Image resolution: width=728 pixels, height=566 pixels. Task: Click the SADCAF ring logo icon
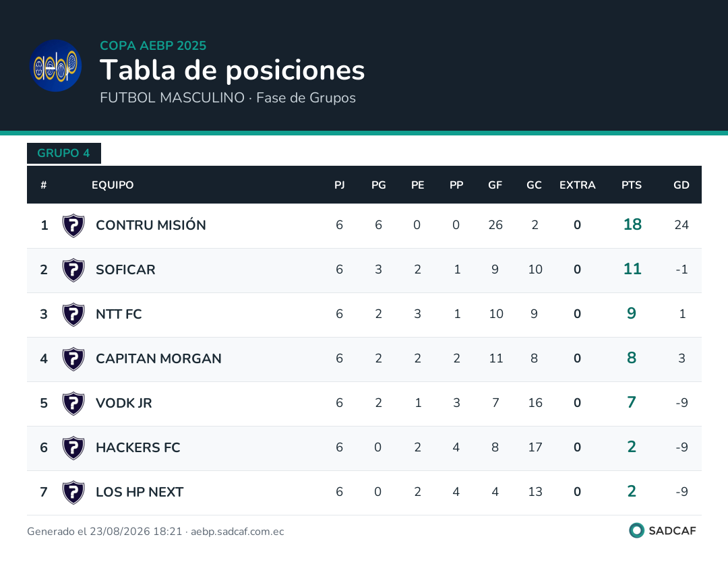pos(636,530)
